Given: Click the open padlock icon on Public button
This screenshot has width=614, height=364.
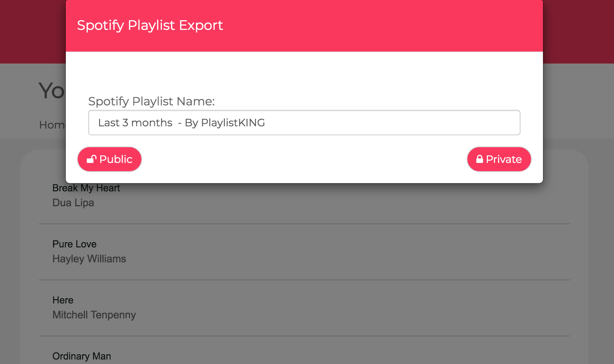Looking at the screenshot, I should click(x=92, y=159).
